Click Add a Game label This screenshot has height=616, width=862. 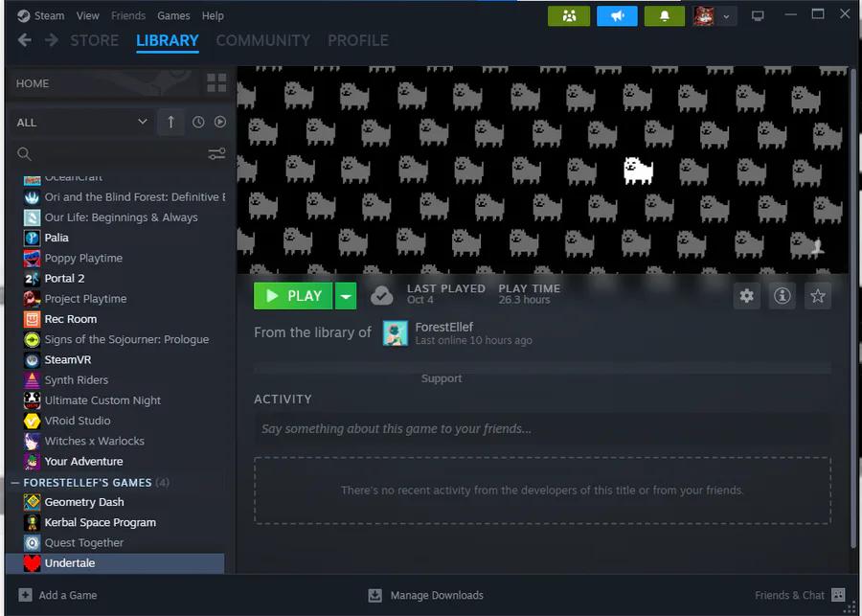(x=68, y=595)
